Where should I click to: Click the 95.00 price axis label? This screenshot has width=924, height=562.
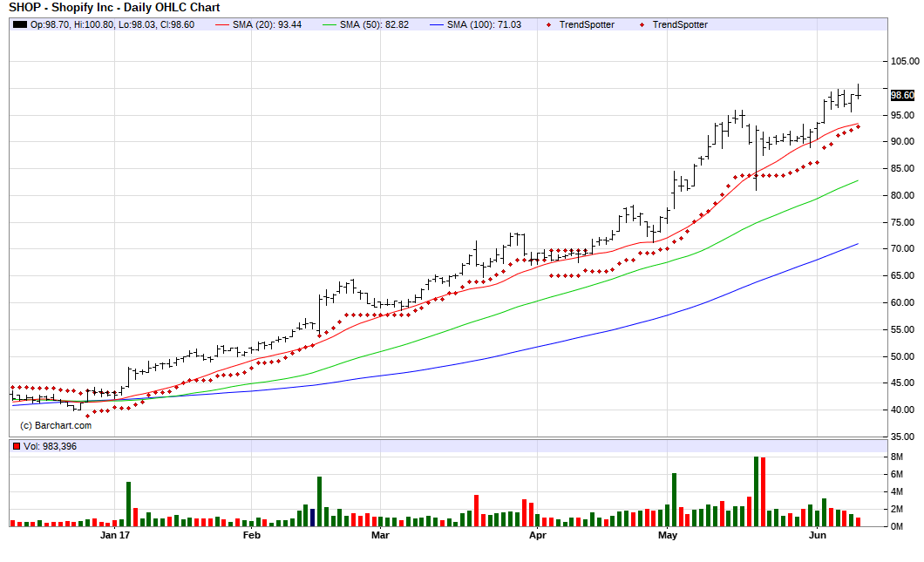902,116
